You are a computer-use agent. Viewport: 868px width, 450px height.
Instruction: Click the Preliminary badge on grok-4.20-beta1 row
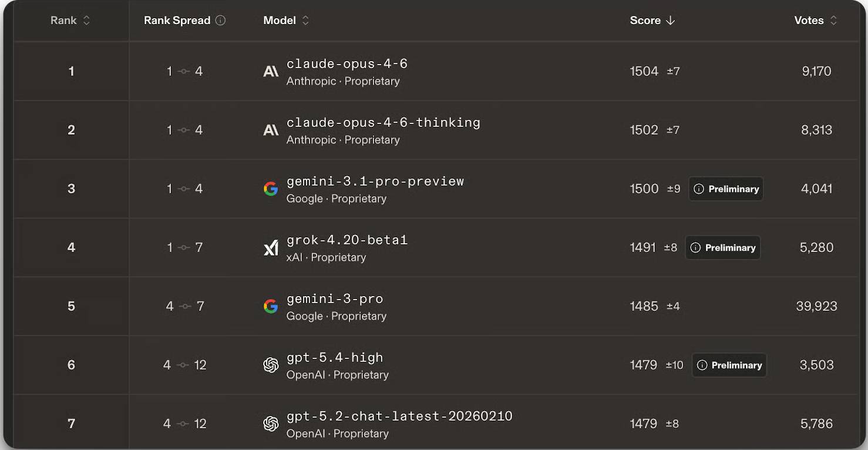pos(723,248)
